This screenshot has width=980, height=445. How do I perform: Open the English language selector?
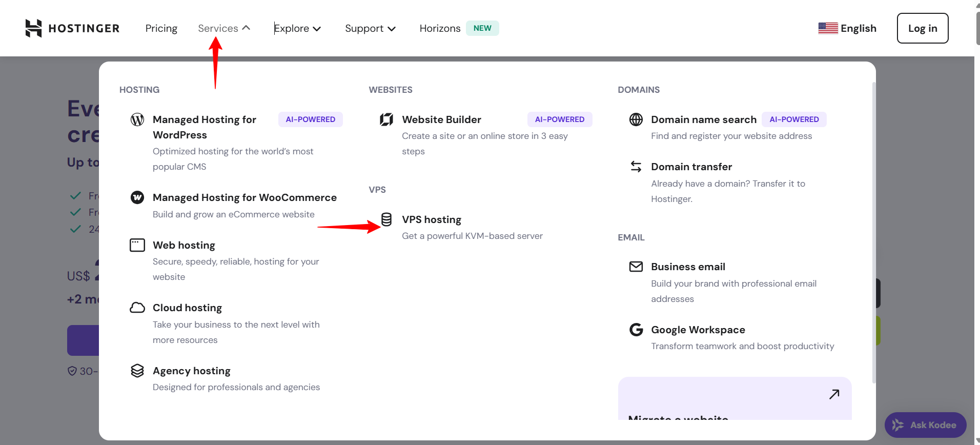click(847, 28)
